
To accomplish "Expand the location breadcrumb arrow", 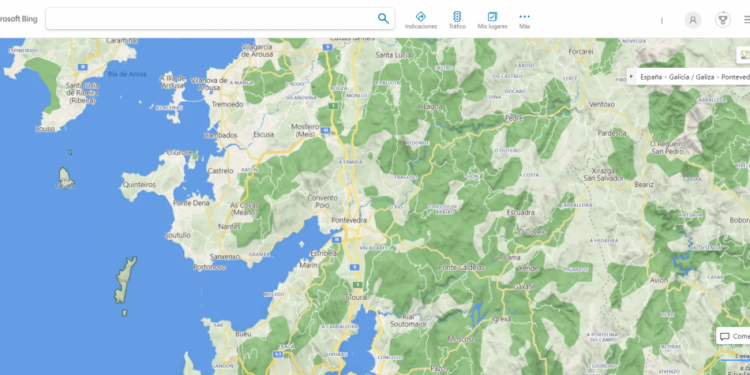I will (631, 77).
